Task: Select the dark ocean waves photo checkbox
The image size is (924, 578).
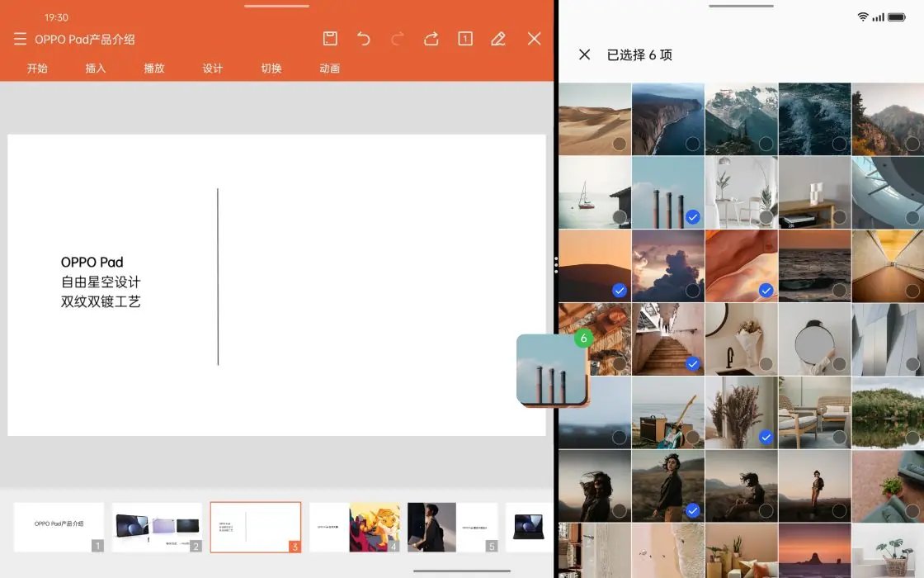Action: [839, 144]
